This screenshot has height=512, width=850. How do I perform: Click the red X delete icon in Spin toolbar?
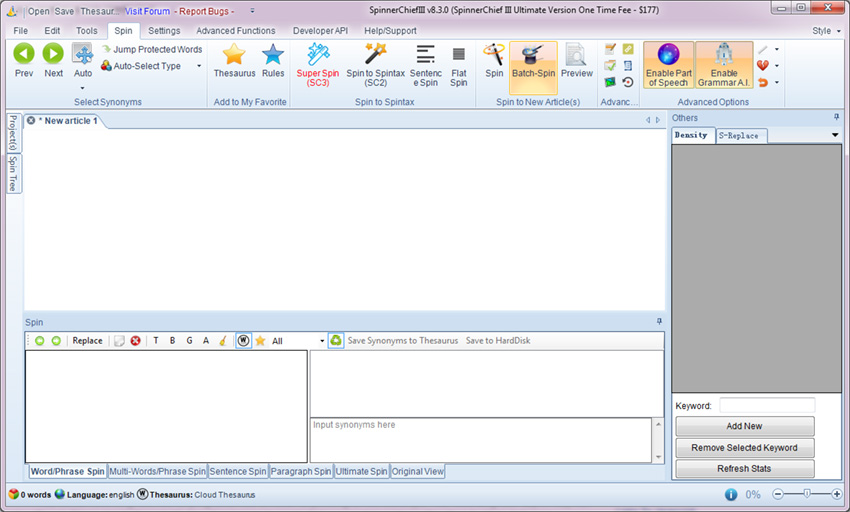point(136,341)
